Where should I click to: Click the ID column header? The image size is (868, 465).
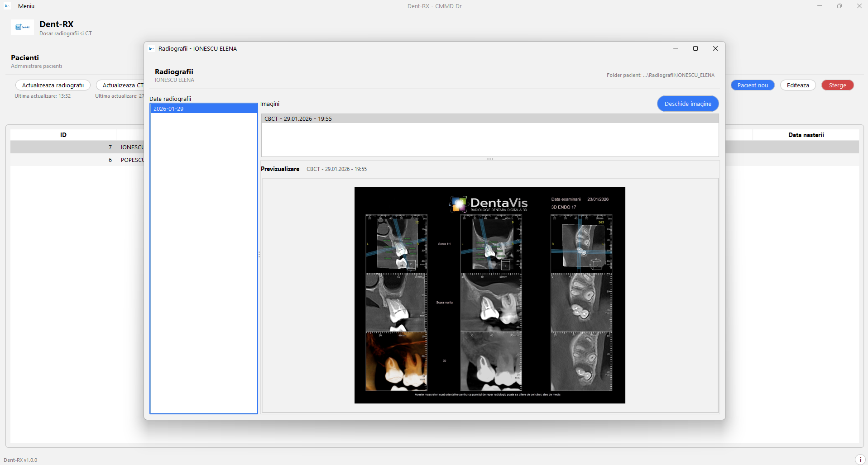click(x=63, y=135)
